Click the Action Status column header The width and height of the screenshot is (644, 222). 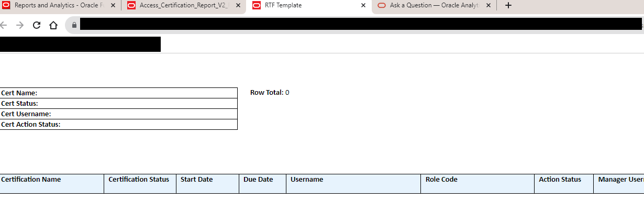(x=564, y=184)
